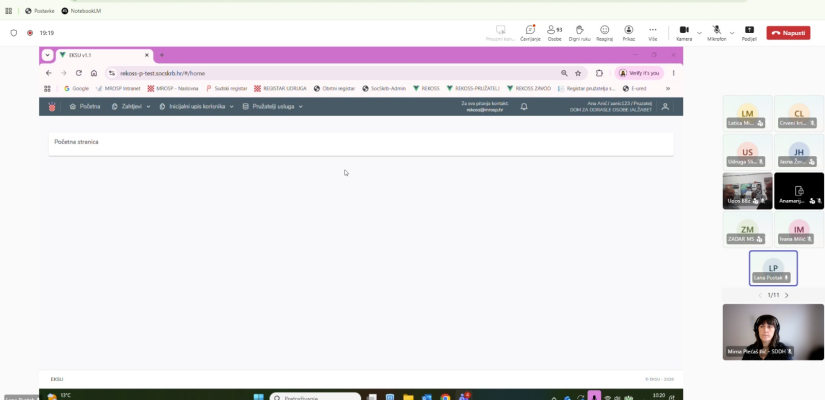The image size is (825, 400).
Task: Open a new browser tab
Action: click(162, 55)
